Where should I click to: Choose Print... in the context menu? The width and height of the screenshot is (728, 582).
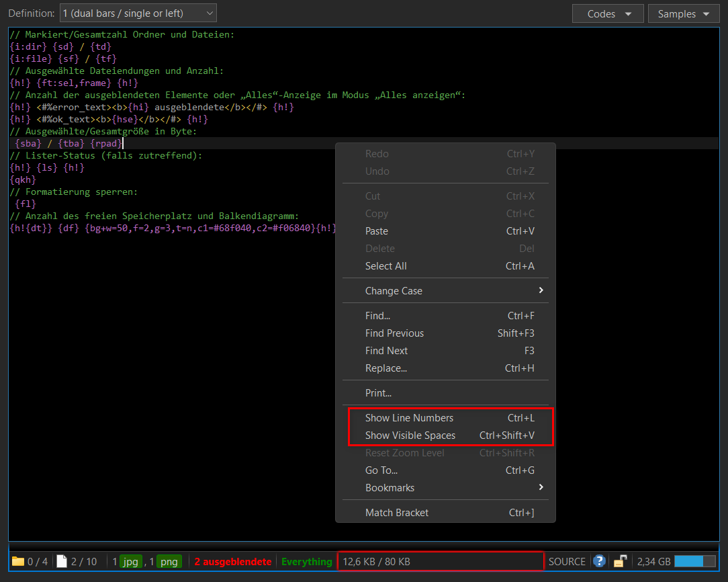445,393
